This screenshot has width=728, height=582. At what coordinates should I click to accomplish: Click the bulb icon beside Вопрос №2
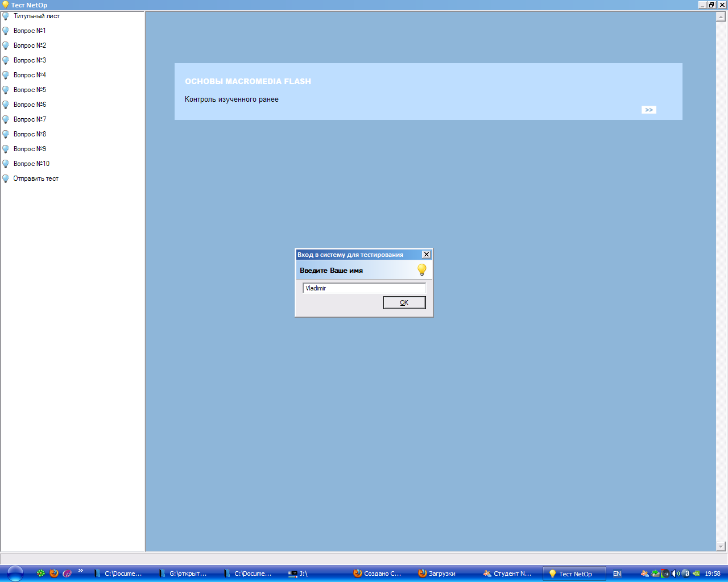pos(6,45)
